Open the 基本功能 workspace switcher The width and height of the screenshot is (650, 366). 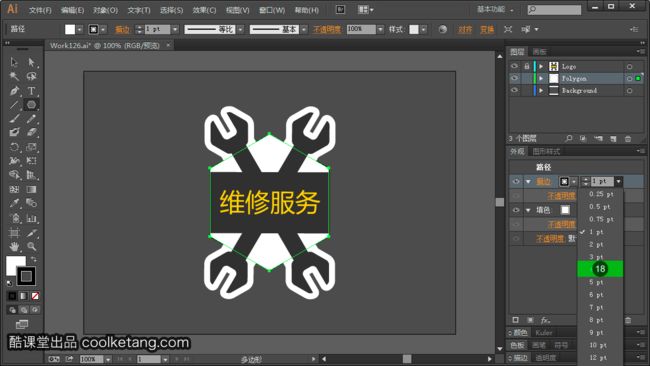(495, 9)
